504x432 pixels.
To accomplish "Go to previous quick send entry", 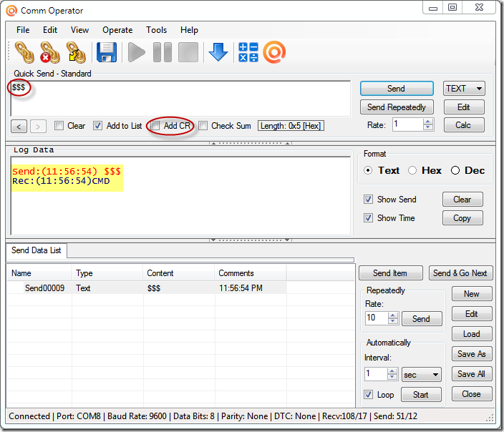I will click(19, 126).
